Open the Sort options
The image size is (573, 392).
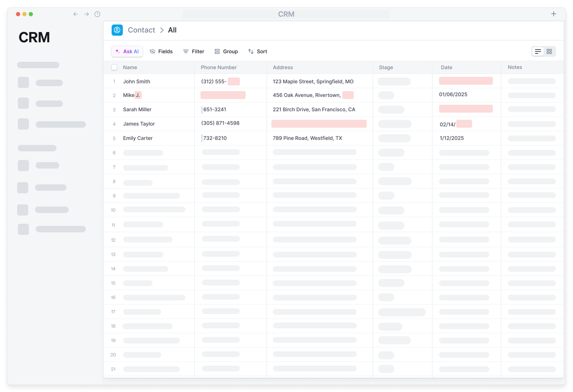(x=257, y=52)
